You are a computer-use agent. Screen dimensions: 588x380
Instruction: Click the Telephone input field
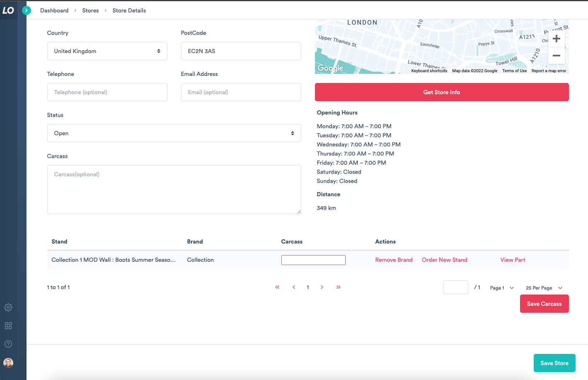(x=107, y=92)
